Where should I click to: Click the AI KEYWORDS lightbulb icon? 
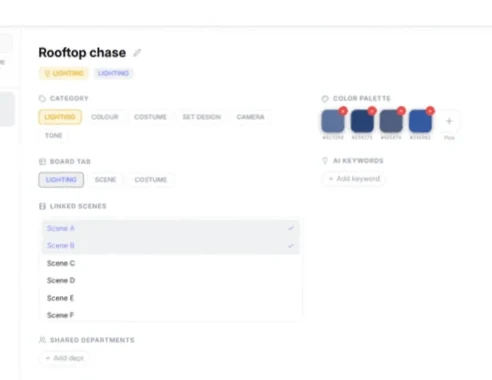pyautogui.click(x=325, y=161)
